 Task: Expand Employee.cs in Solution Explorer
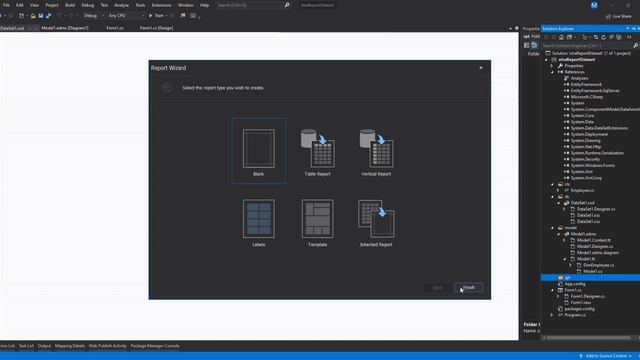tap(558, 190)
